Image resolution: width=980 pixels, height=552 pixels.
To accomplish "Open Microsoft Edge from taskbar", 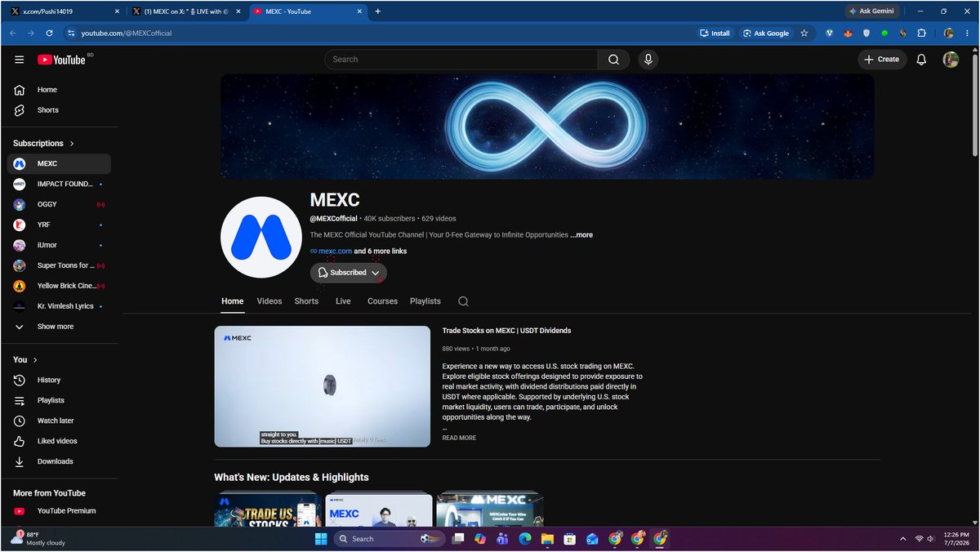I will click(x=525, y=539).
